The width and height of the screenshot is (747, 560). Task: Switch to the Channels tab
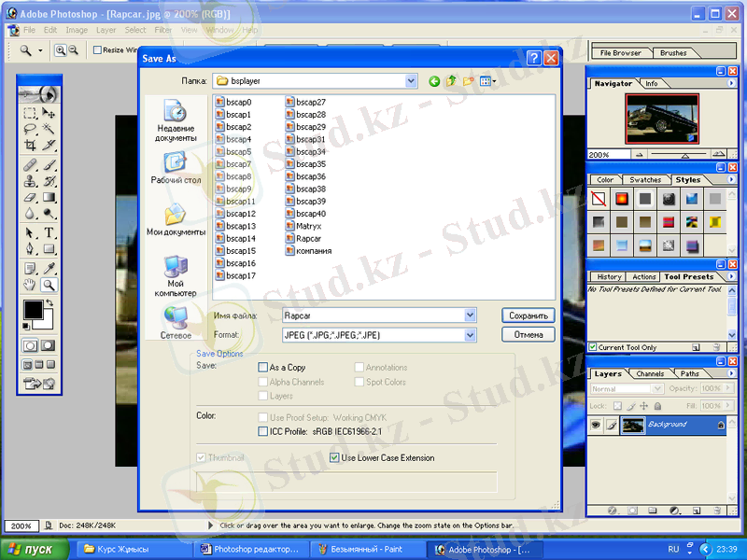tap(650, 374)
